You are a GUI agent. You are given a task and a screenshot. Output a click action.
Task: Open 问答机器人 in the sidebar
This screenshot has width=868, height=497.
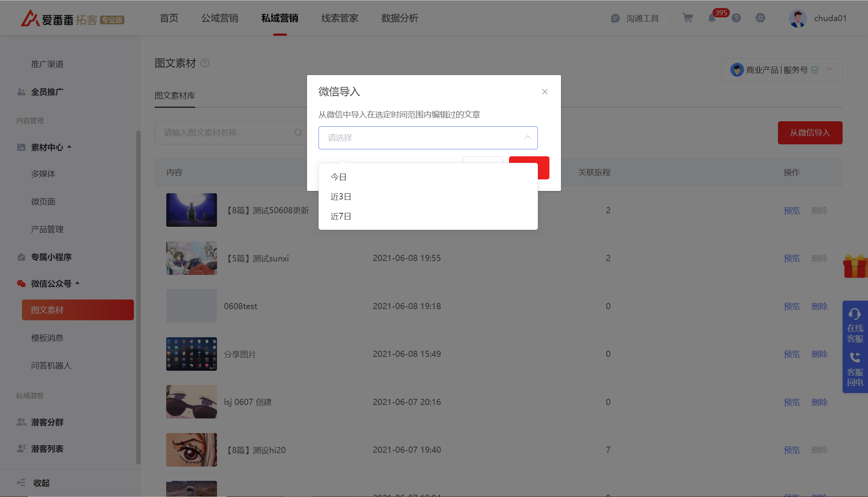click(51, 366)
